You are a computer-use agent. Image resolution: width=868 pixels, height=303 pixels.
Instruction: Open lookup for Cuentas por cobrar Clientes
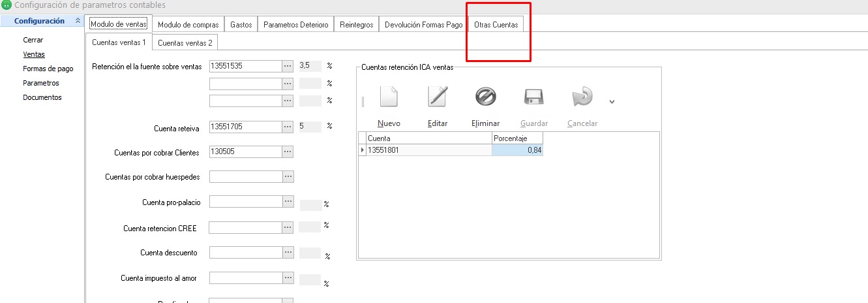288,151
